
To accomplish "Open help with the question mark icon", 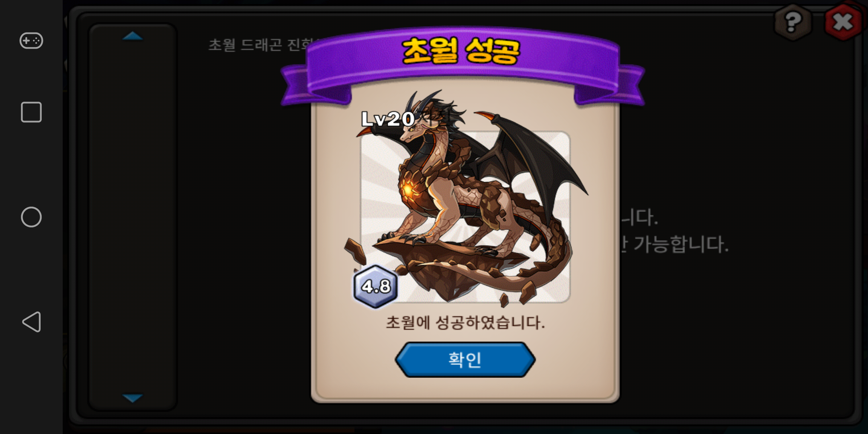I will pyautogui.click(x=793, y=22).
